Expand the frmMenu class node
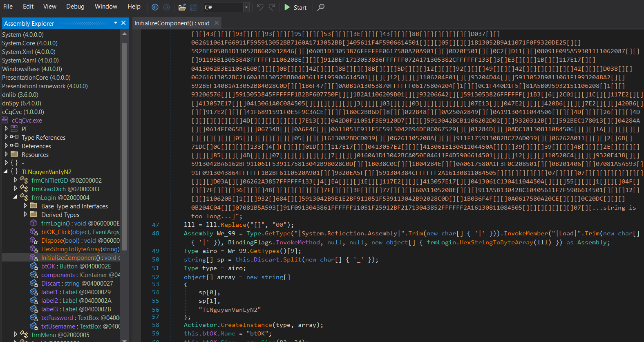This screenshot has width=644, height=342. click(16, 334)
